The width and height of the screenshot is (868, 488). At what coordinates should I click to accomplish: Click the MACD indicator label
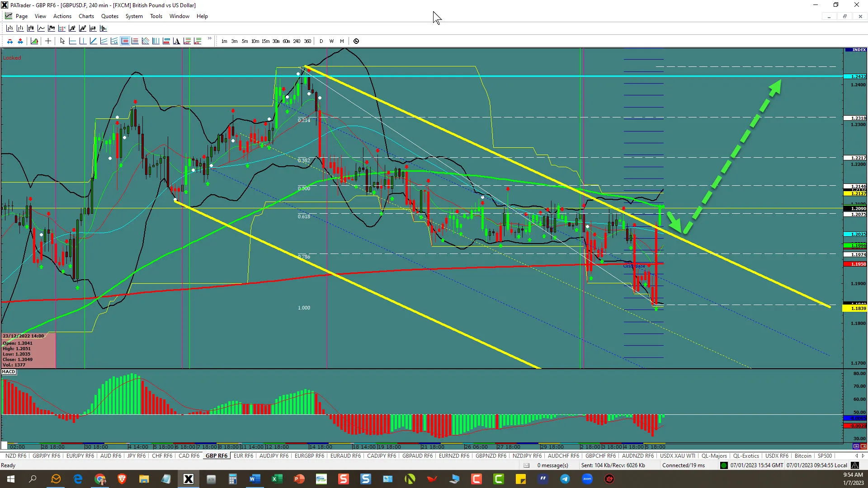click(x=9, y=372)
